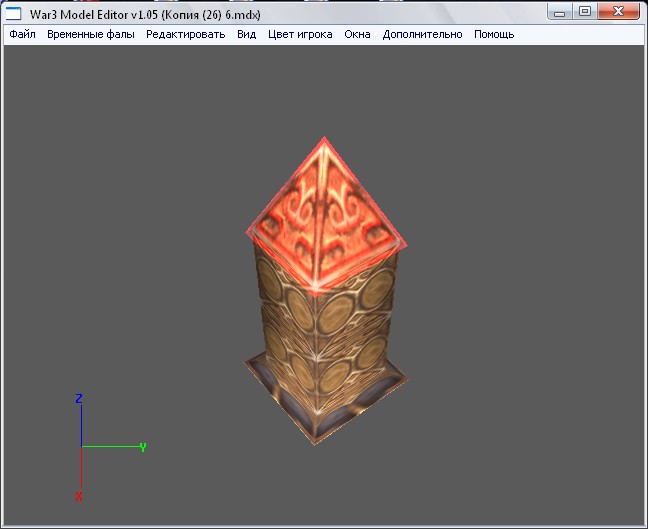The width and height of the screenshot is (648, 529).
Task: Click the application icon in title bar
Action: pos(13,14)
